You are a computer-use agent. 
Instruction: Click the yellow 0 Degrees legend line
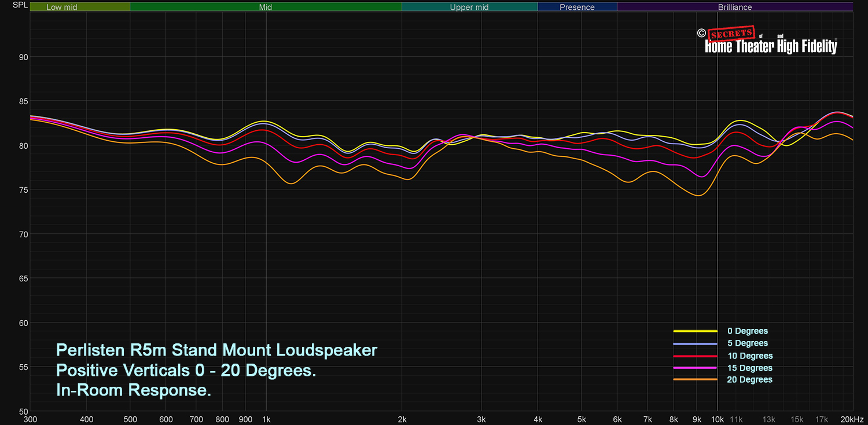[x=696, y=331]
